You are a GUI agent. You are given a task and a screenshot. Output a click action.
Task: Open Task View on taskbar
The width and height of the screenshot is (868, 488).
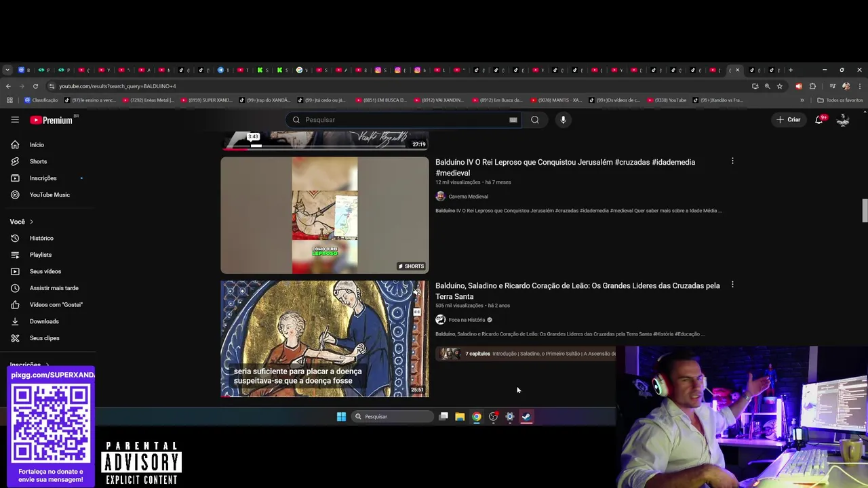click(x=443, y=417)
